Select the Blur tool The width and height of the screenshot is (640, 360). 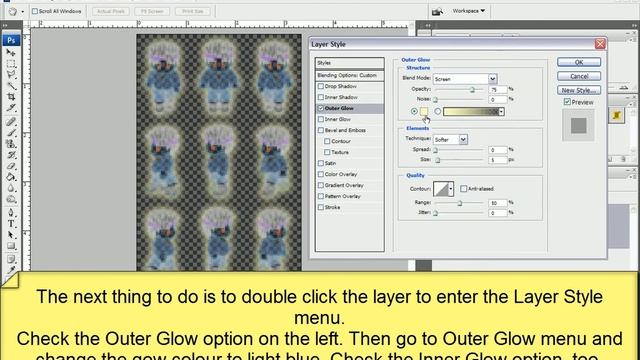(11, 188)
